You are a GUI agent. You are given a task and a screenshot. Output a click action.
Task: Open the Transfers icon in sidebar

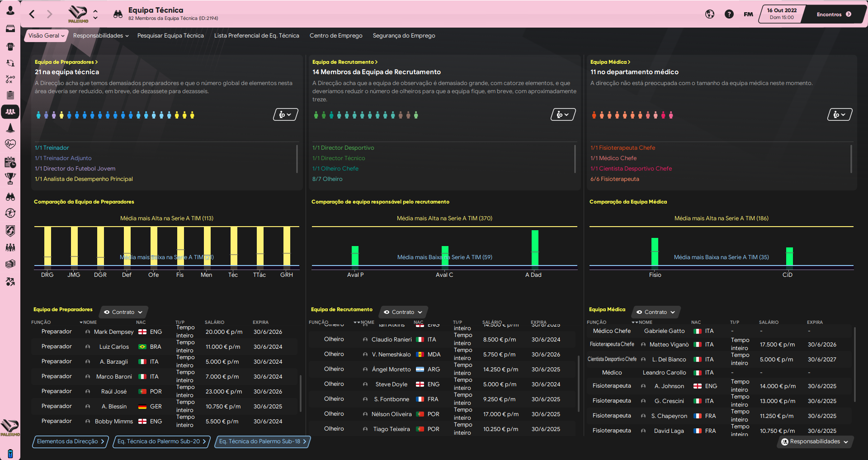(x=10, y=213)
